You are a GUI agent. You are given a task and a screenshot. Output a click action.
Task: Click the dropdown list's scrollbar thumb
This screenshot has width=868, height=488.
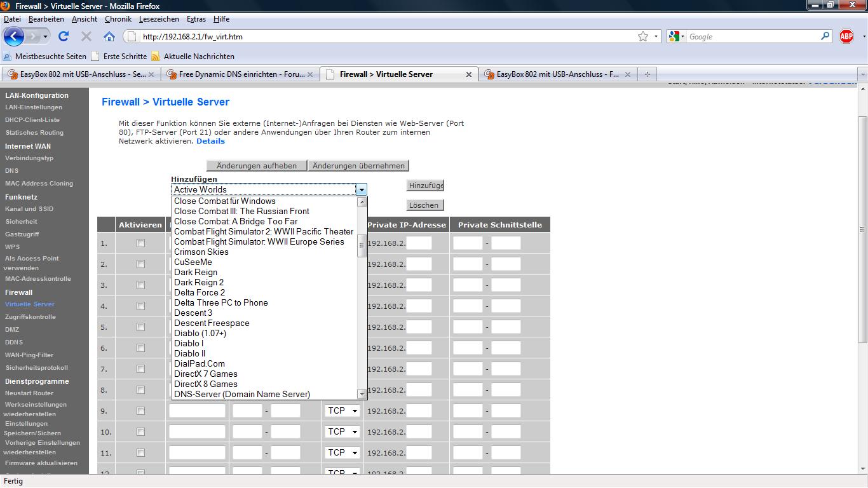pos(362,246)
